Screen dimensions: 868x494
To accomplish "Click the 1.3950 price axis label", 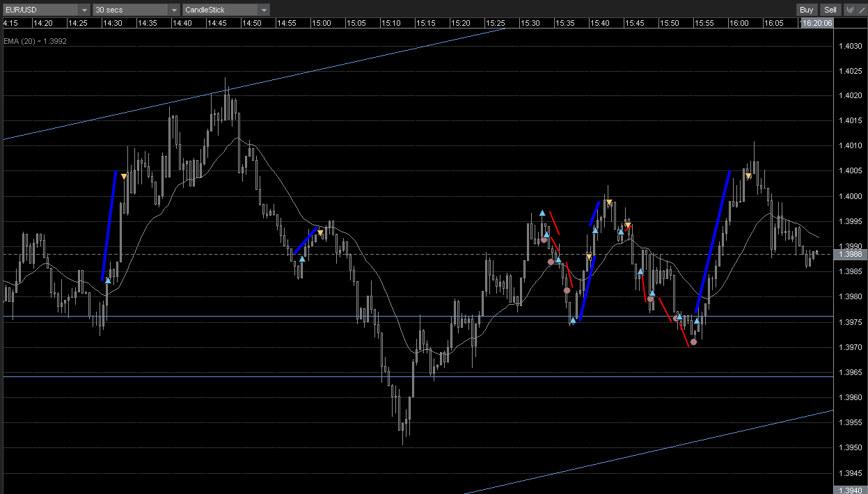I will click(x=850, y=447).
